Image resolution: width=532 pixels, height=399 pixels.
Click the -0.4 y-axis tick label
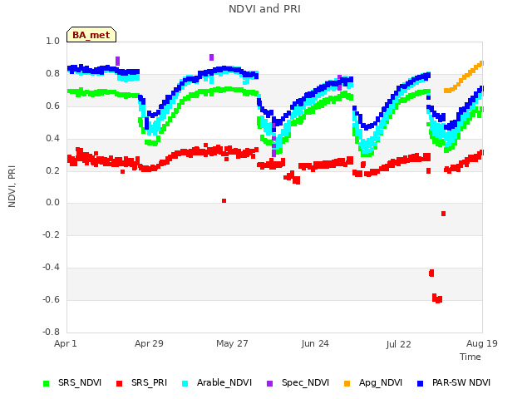point(51,267)
